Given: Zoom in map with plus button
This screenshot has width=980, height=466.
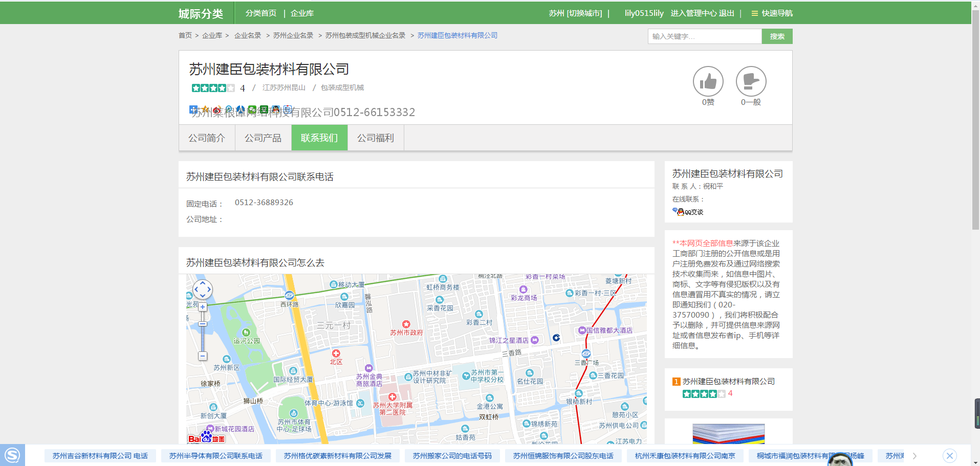Looking at the screenshot, I should [x=203, y=307].
